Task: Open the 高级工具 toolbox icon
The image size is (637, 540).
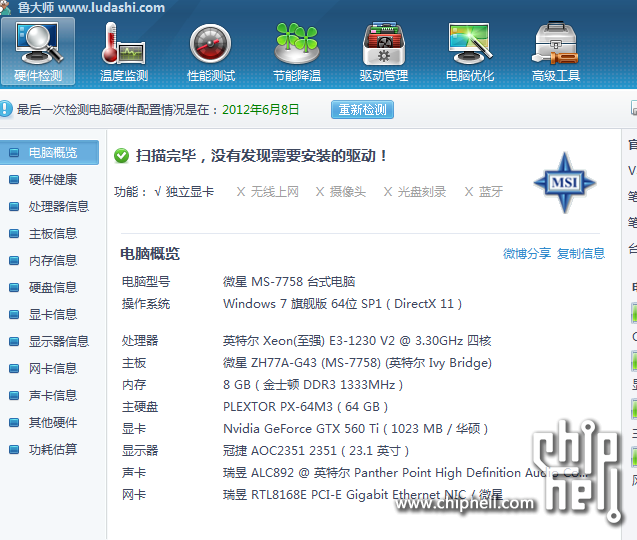Action: pos(556,51)
